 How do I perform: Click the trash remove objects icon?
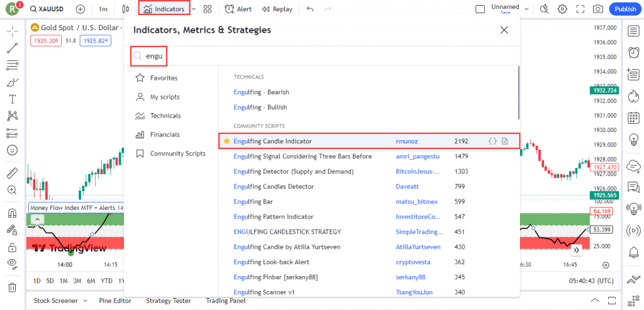[x=13, y=287]
